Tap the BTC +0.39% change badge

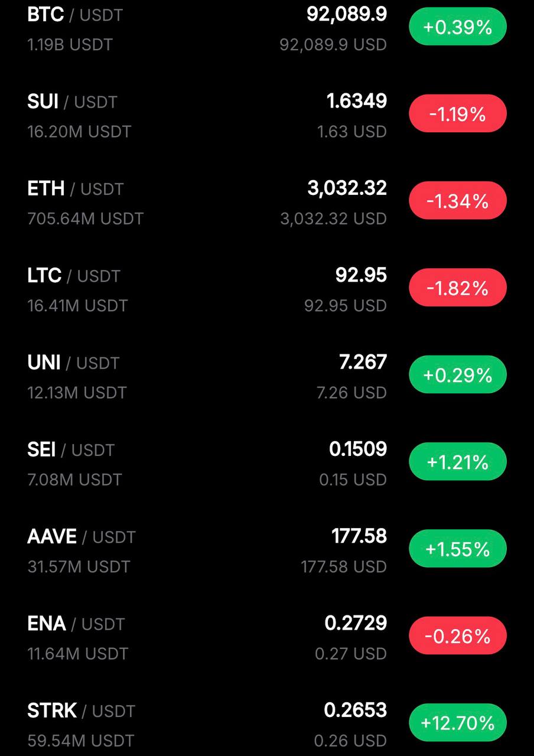tap(458, 27)
